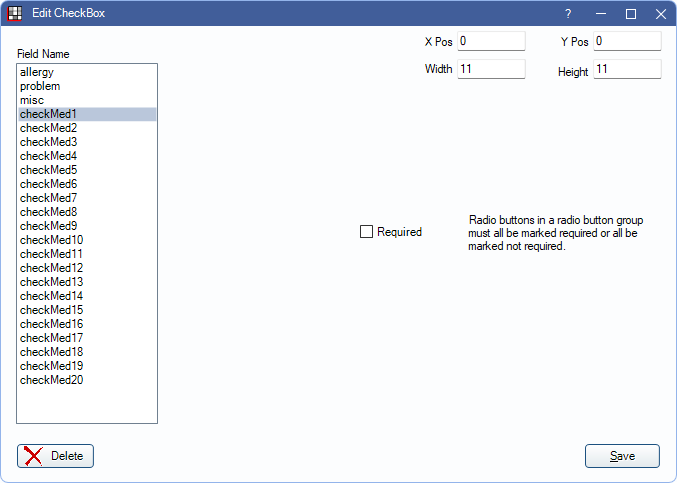Click the red X Delete button
This screenshot has height=483, width=677.
pyautogui.click(x=55, y=456)
